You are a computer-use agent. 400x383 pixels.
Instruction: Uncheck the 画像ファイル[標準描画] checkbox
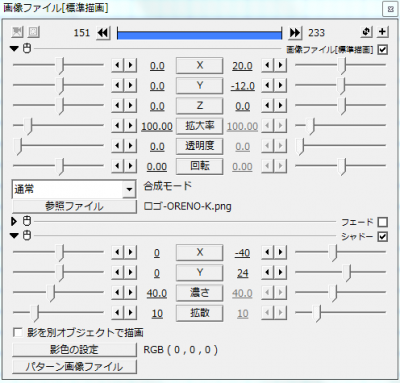tap(383, 50)
